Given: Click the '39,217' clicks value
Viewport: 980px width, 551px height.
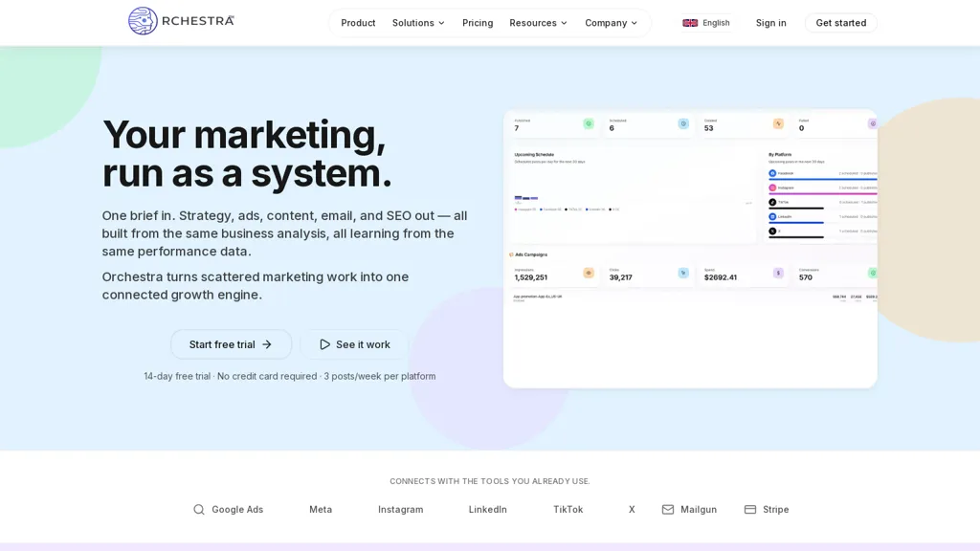Looking at the screenshot, I should 620,277.
